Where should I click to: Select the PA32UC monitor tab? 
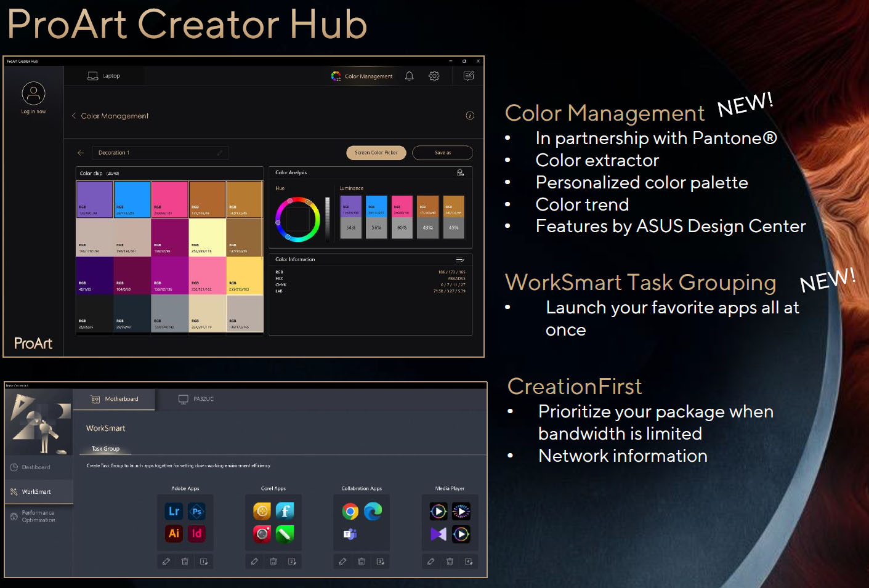196,399
